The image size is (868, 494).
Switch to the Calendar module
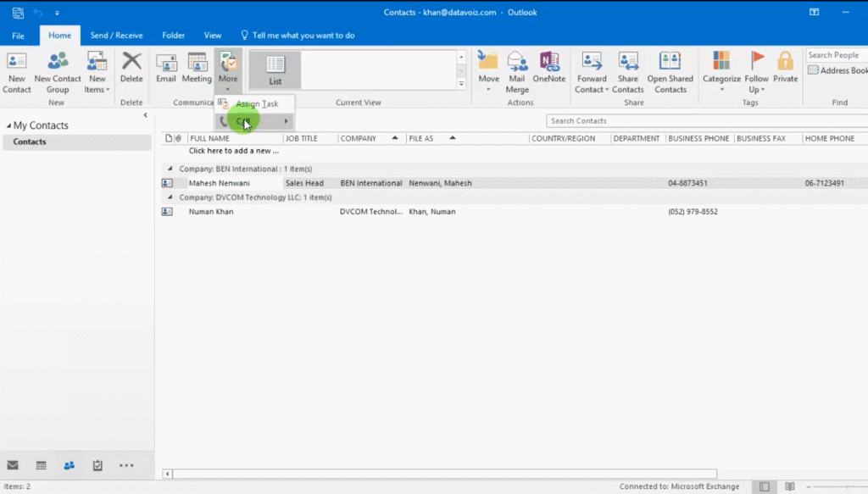41,465
